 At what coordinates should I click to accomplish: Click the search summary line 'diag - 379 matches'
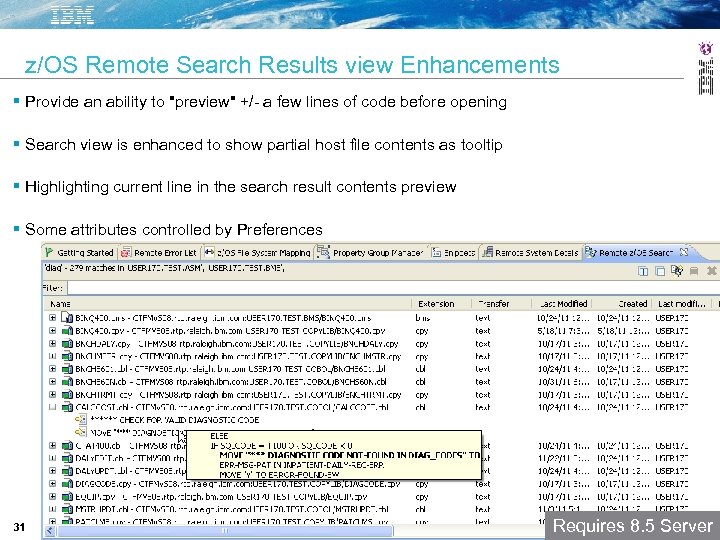point(164,268)
